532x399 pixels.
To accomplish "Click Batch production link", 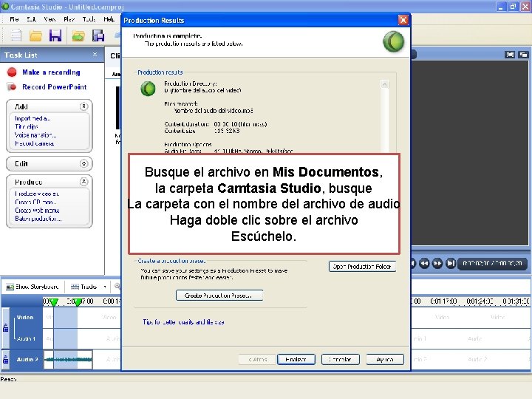I will pyautogui.click(x=38, y=219).
